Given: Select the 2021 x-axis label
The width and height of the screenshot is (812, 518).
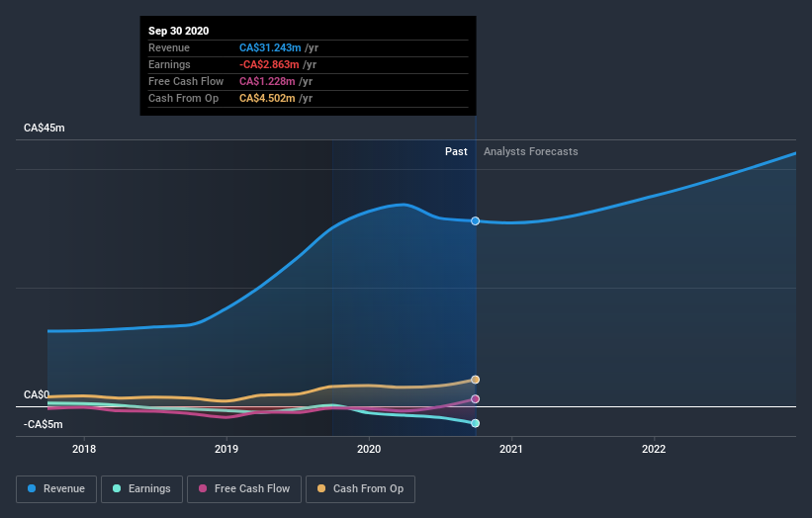Looking at the screenshot, I should coord(511,449).
